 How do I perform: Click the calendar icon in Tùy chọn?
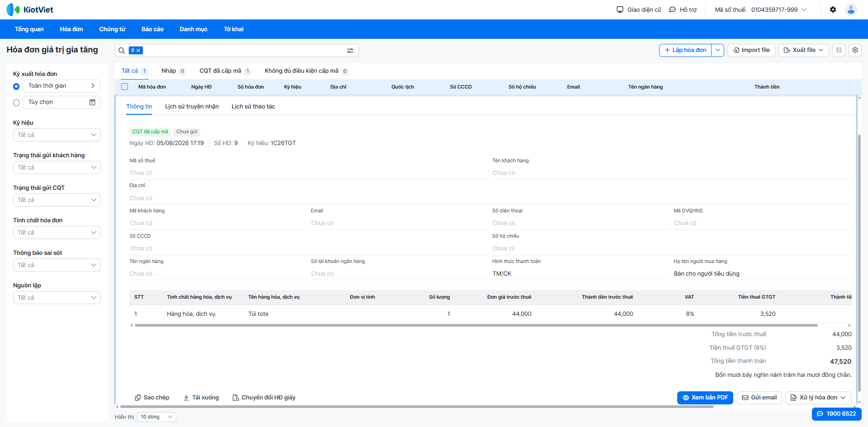click(x=92, y=102)
